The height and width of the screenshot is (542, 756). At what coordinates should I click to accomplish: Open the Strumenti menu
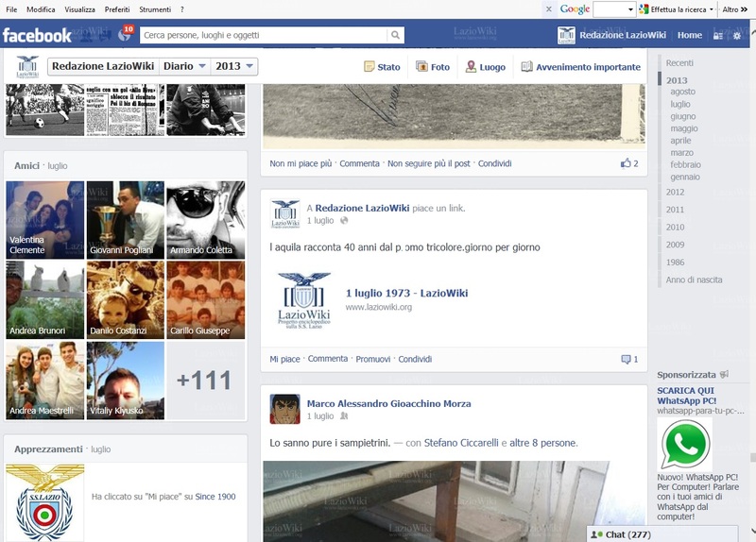[x=155, y=9]
